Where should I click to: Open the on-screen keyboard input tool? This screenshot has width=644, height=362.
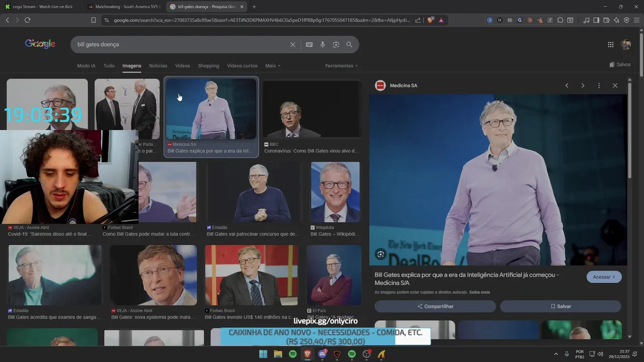tap(309, 45)
